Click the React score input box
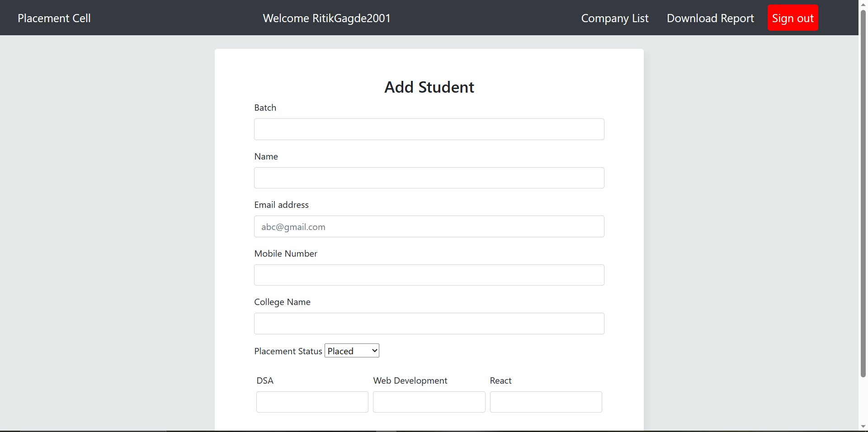Screen dimensions: 868x432 click(546, 402)
